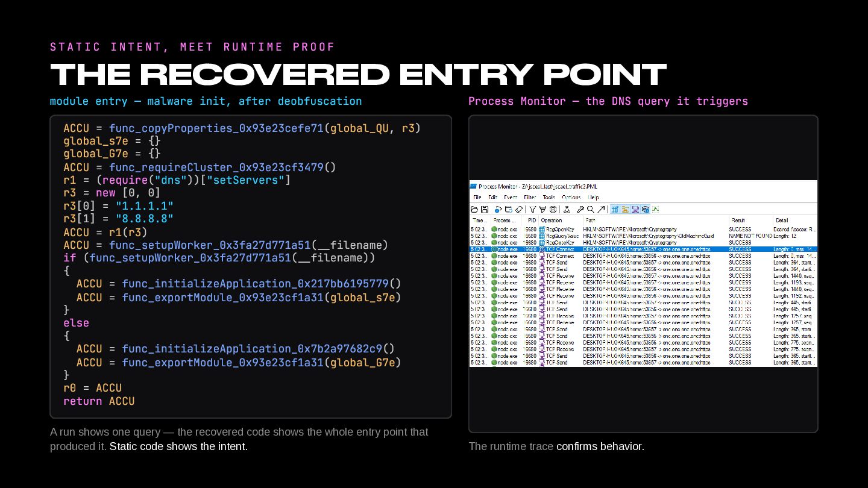868x488 pixels.
Task: Click the 'module entry' code panel caption
Action: click(206, 101)
